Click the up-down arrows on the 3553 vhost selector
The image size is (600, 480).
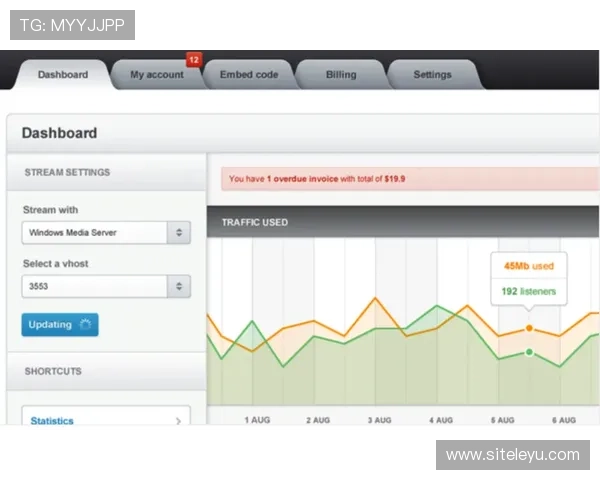coord(179,286)
